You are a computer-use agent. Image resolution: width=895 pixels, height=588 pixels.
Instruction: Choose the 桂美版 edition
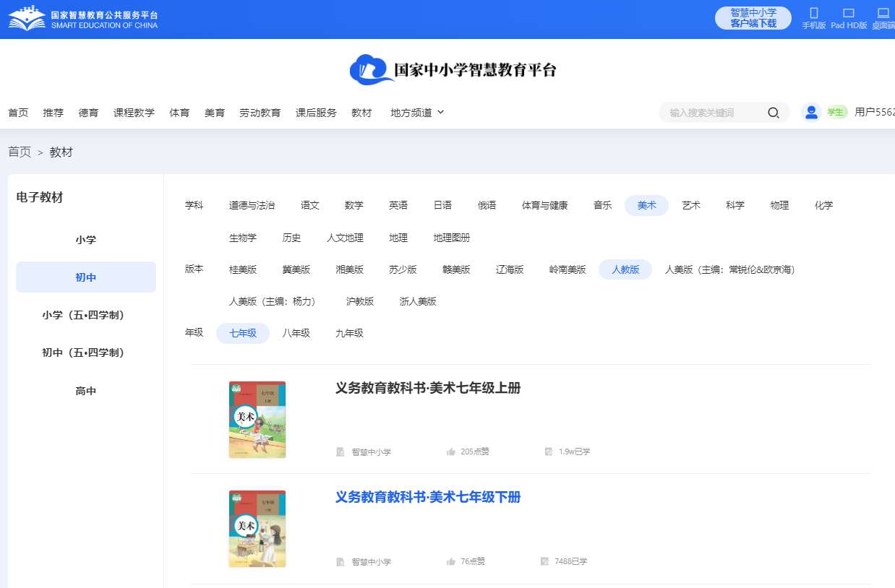point(243,269)
